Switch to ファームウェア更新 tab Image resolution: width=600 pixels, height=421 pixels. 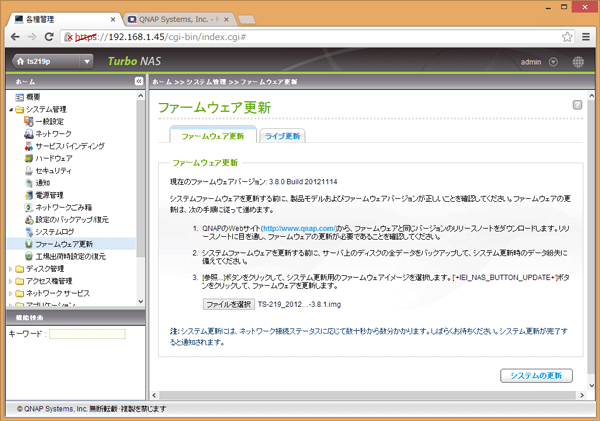(213, 135)
